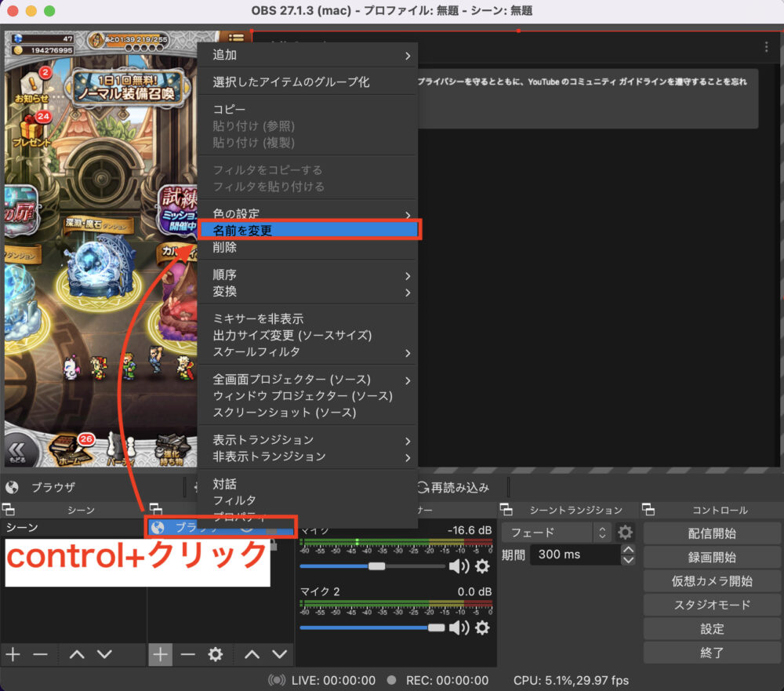
Task: Move the scene up in the Scenes panel
Action: (x=77, y=654)
